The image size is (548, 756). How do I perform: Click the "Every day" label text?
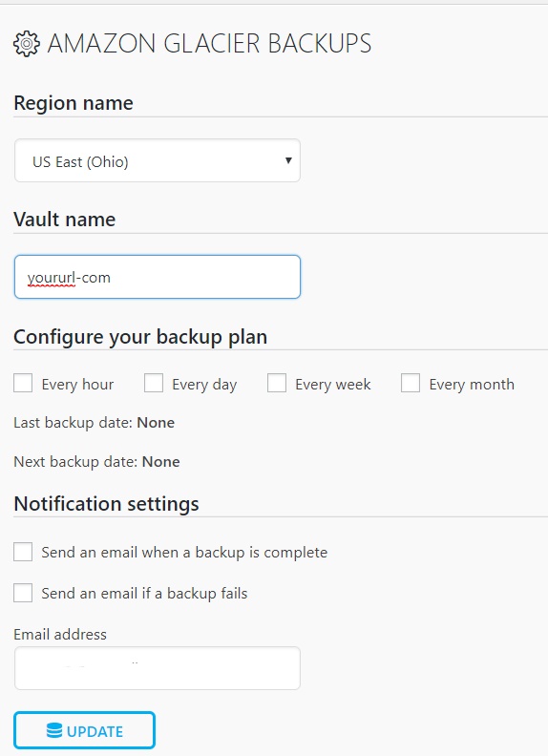pos(204,385)
